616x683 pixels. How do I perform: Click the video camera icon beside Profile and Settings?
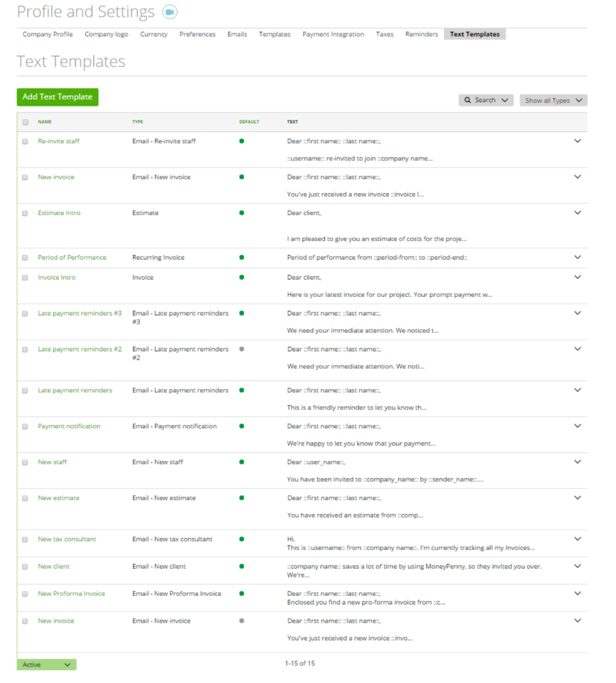(x=169, y=11)
